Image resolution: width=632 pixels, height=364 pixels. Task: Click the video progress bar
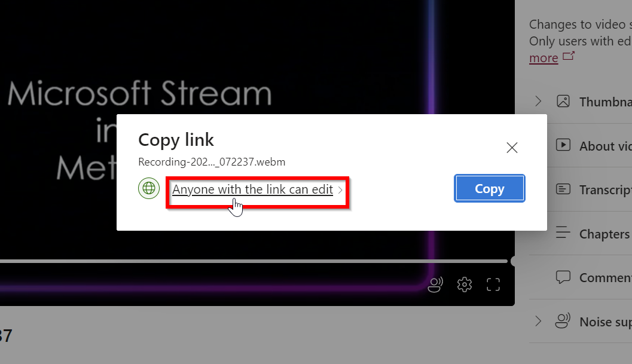254,261
